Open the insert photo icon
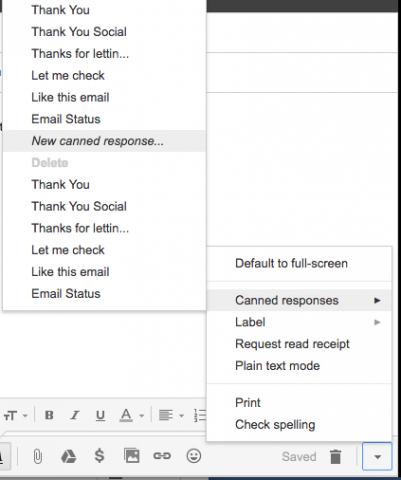The image size is (401, 480). pos(132,456)
